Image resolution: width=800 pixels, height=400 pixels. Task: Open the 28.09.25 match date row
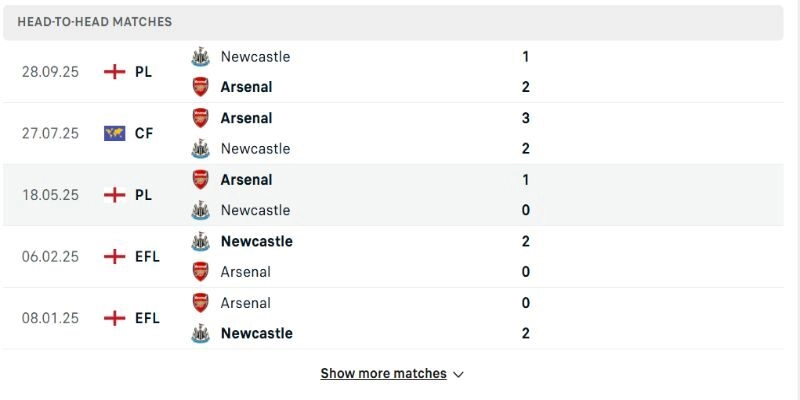pos(50,72)
